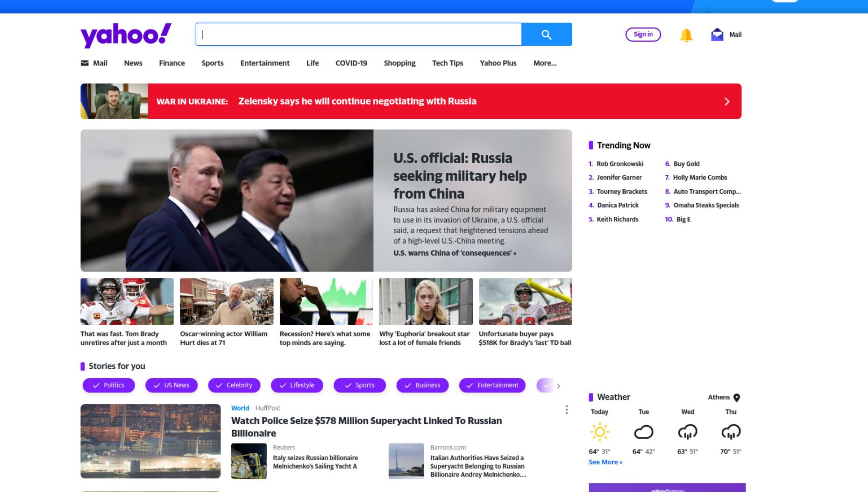Click trending topic Tourney Brackets

click(622, 192)
